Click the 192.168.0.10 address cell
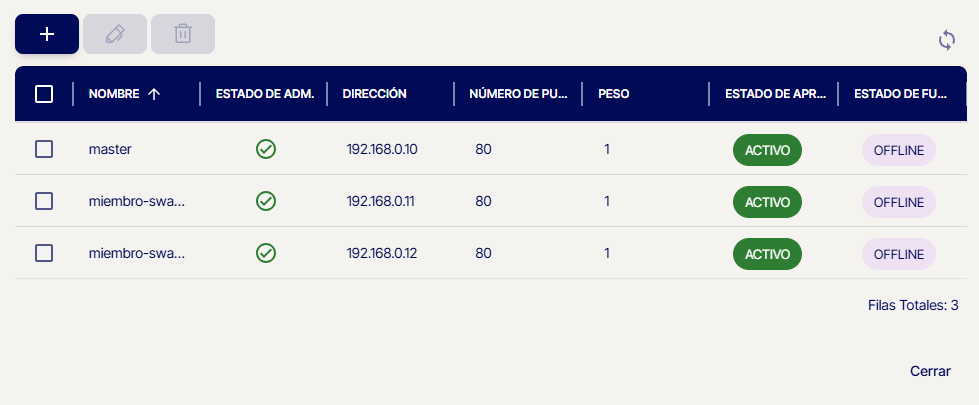979x405 pixels. [382, 149]
